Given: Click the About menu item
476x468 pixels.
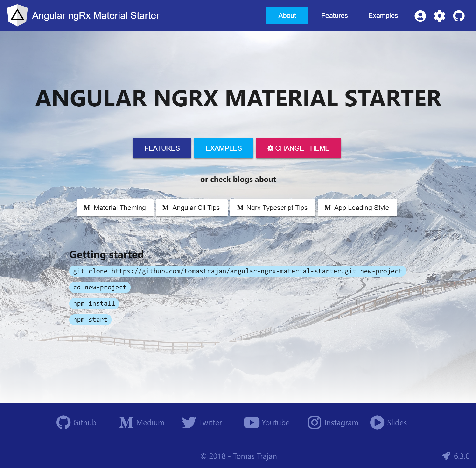Looking at the screenshot, I should point(287,15).
